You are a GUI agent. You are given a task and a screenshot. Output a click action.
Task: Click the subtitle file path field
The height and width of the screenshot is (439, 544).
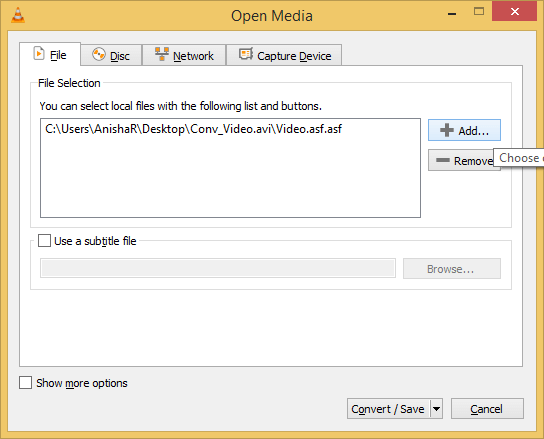(218, 268)
